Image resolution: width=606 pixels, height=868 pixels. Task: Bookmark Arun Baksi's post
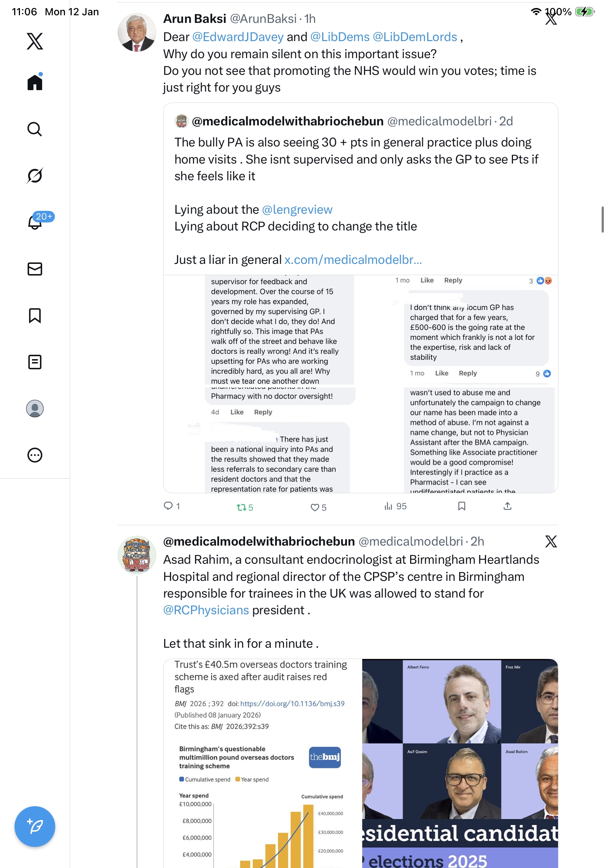click(x=462, y=506)
